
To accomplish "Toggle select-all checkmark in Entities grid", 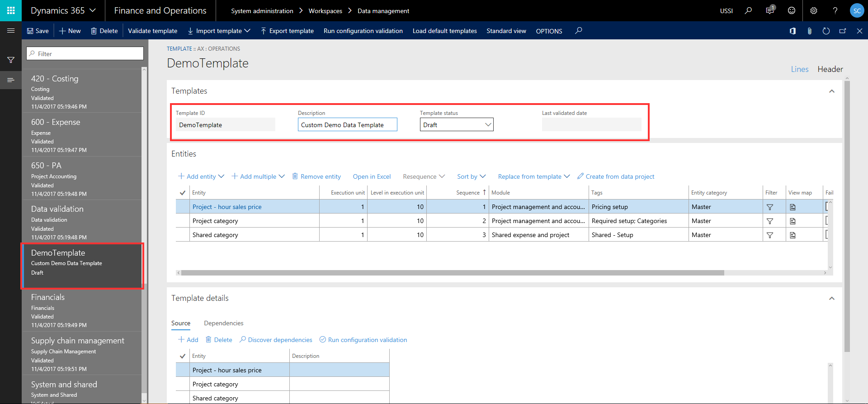I will click(x=183, y=193).
